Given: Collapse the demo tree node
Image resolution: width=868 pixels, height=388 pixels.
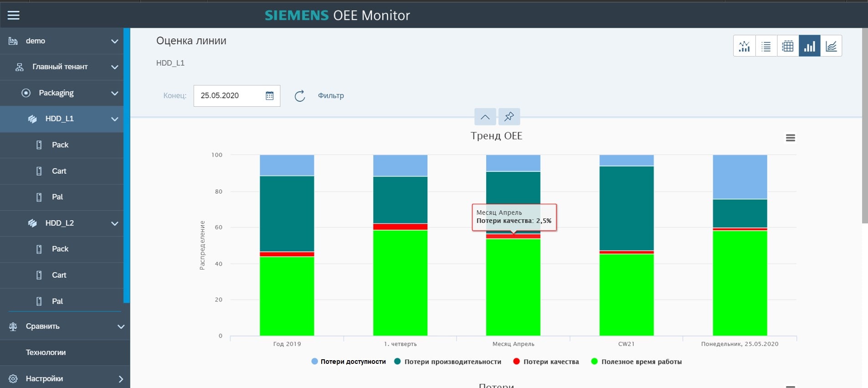Looking at the screenshot, I should (x=115, y=41).
